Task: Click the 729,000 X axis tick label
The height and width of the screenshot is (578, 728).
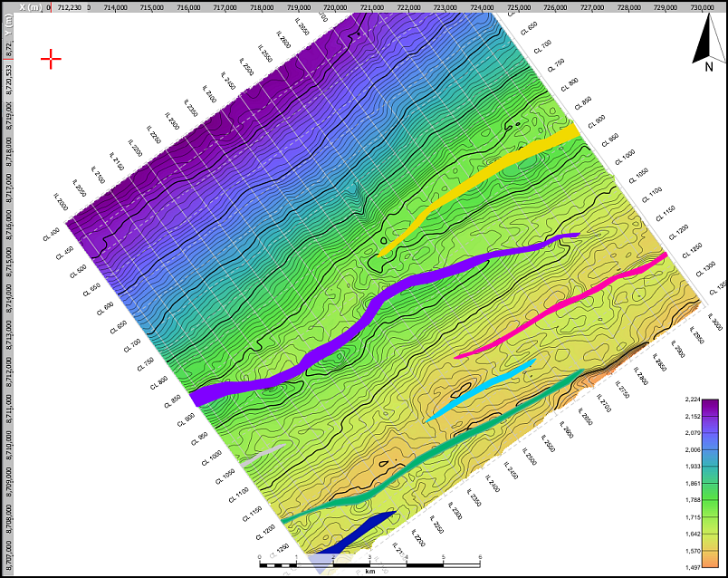Action: coord(666,7)
